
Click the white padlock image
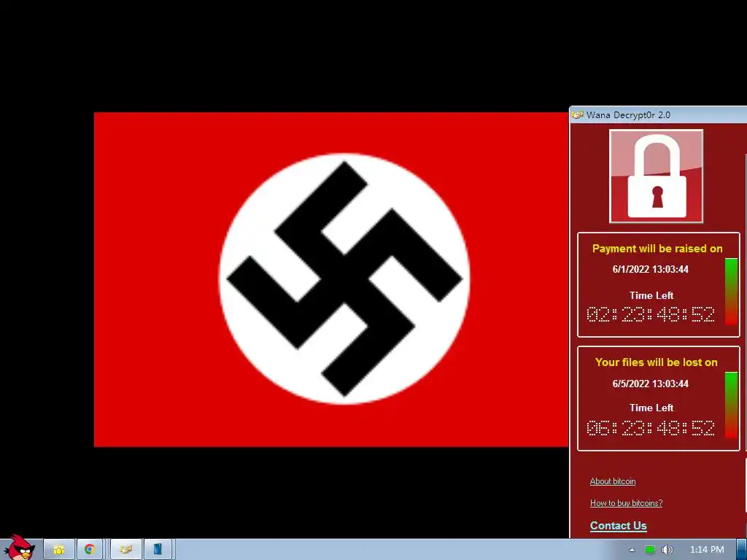pyautogui.click(x=657, y=176)
